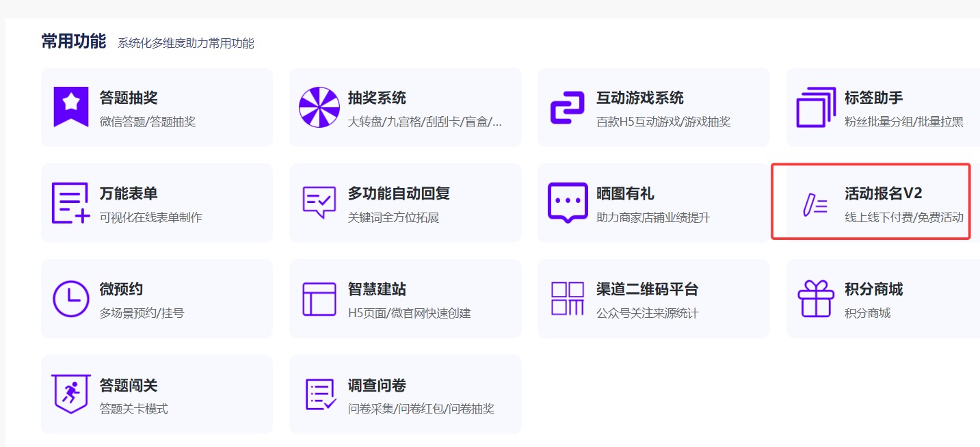Click the 积分商城 gift box icon
980x447 pixels.
(816, 299)
